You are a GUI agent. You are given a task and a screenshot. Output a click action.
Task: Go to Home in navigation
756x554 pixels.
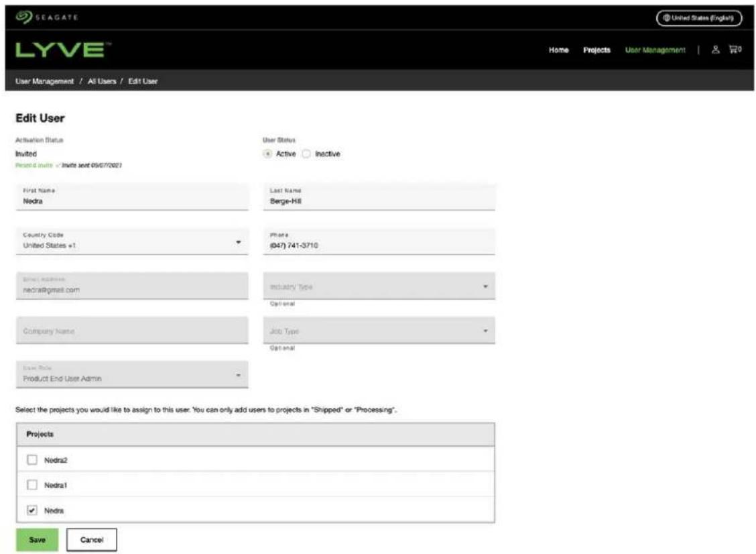tap(558, 50)
